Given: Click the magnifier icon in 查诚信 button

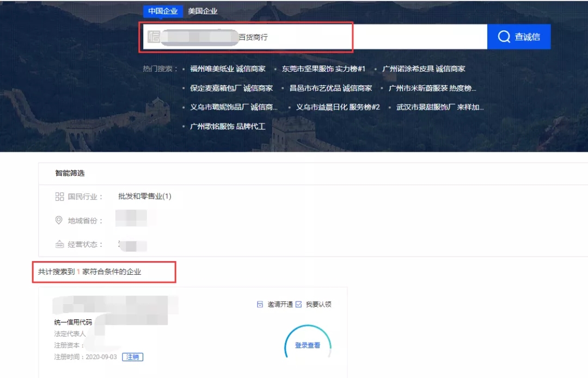Looking at the screenshot, I should [x=504, y=37].
